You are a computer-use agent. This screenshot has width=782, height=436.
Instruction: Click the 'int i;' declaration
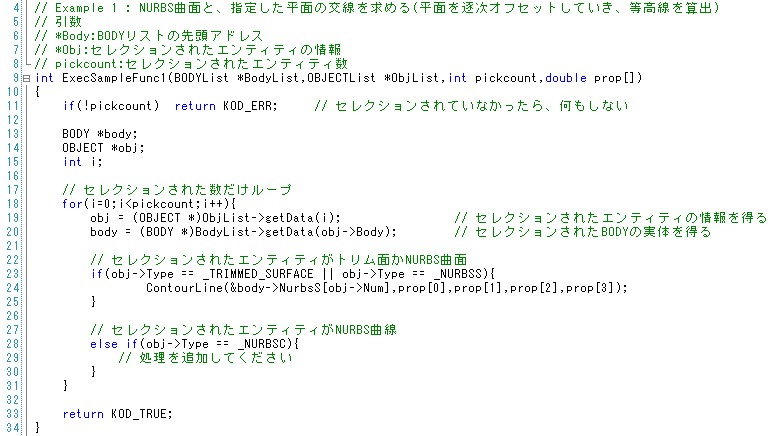(82, 162)
